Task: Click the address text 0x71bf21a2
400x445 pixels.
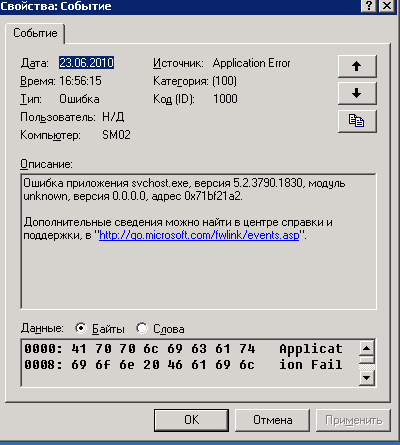Action: click(214, 196)
